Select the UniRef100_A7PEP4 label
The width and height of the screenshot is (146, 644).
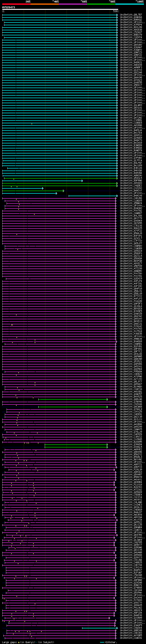click(131, 25)
